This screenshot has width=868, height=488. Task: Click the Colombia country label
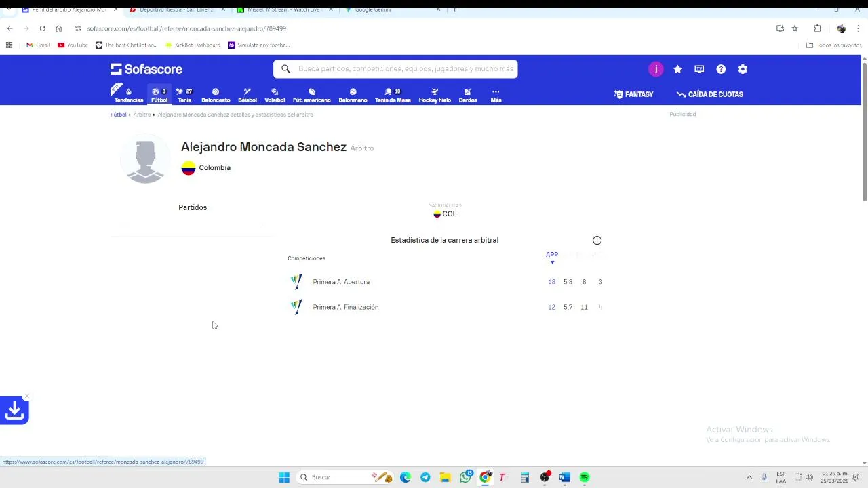coord(214,167)
